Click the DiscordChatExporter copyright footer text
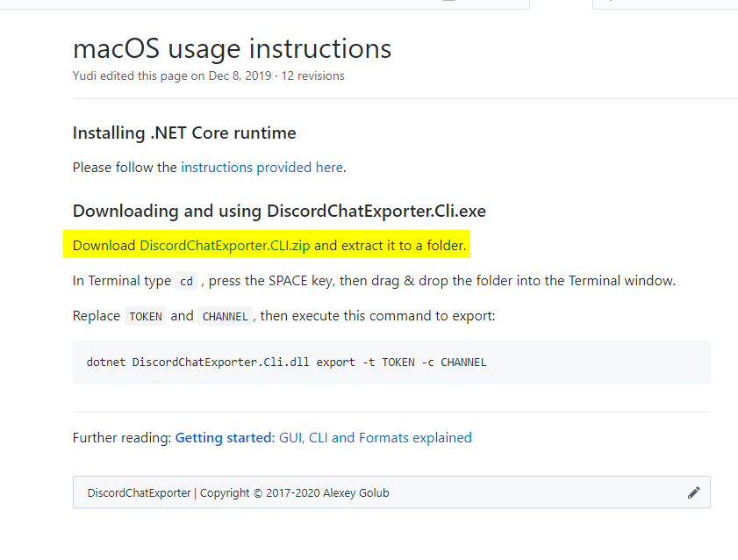Image resolution: width=738 pixels, height=560 pixels. [238, 492]
